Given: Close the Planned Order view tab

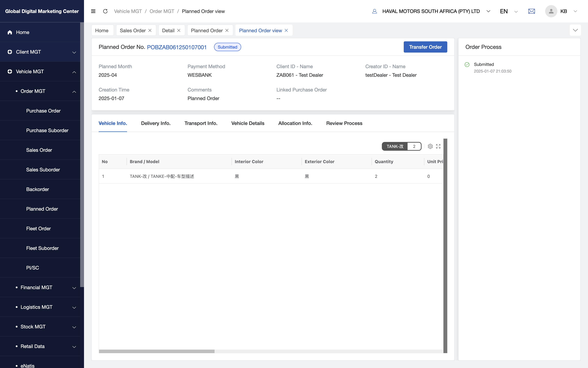Looking at the screenshot, I should [x=286, y=30].
